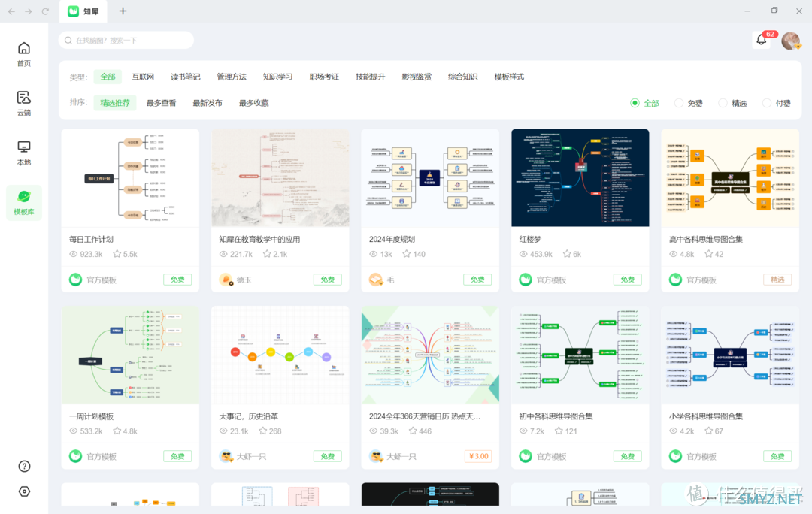Screen dimensions: 812x514
Task: Switch to the 知犀 browser tab
Action: pyautogui.click(x=83, y=11)
